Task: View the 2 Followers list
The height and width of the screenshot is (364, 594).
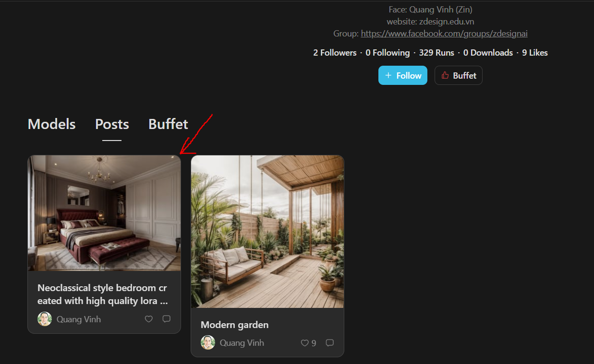Action: pyautogui.click(x=335, y=53)
